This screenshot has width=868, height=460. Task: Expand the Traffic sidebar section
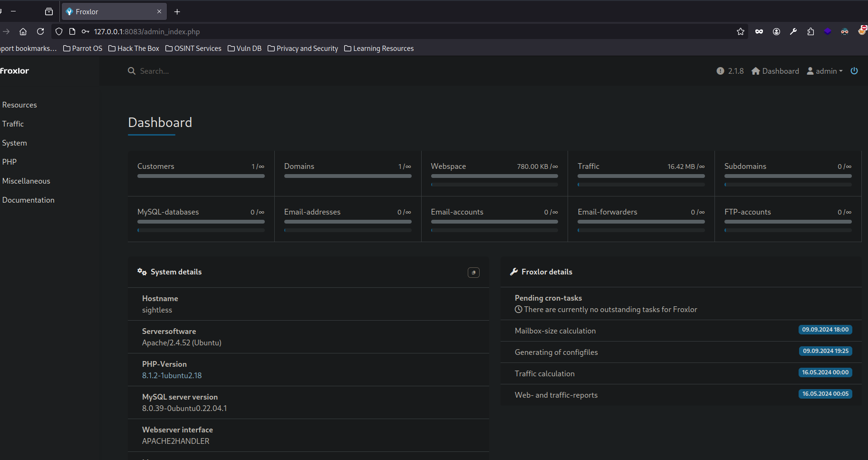pyautogui.click(x=13, y=124)
